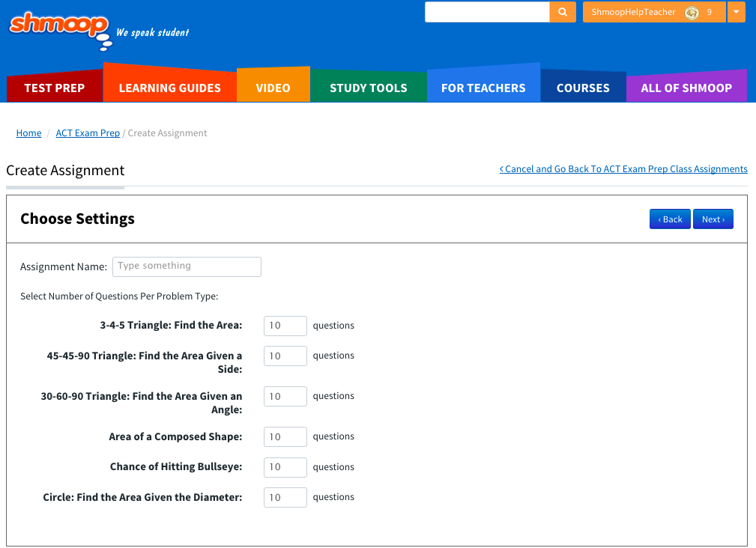Click the 'Create Assignment' breadcrumb text
The width and height of the screenshot is (756, 548).
coord(167,133)
